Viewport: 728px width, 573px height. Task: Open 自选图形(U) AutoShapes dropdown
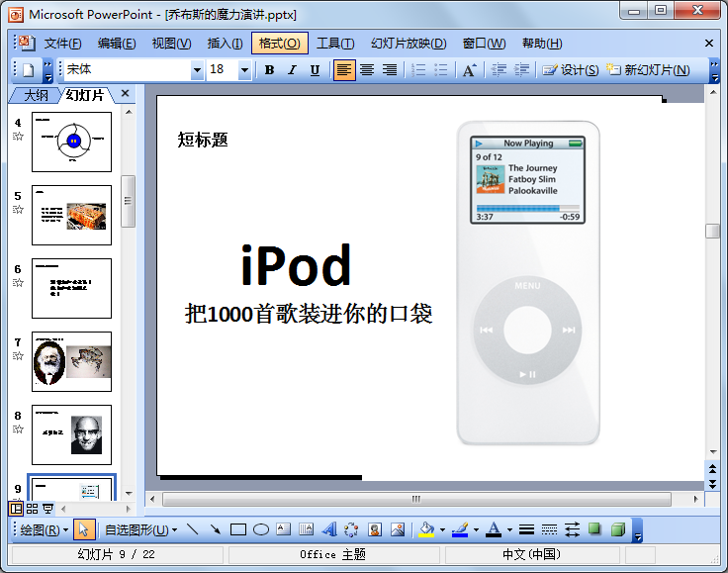141,529
